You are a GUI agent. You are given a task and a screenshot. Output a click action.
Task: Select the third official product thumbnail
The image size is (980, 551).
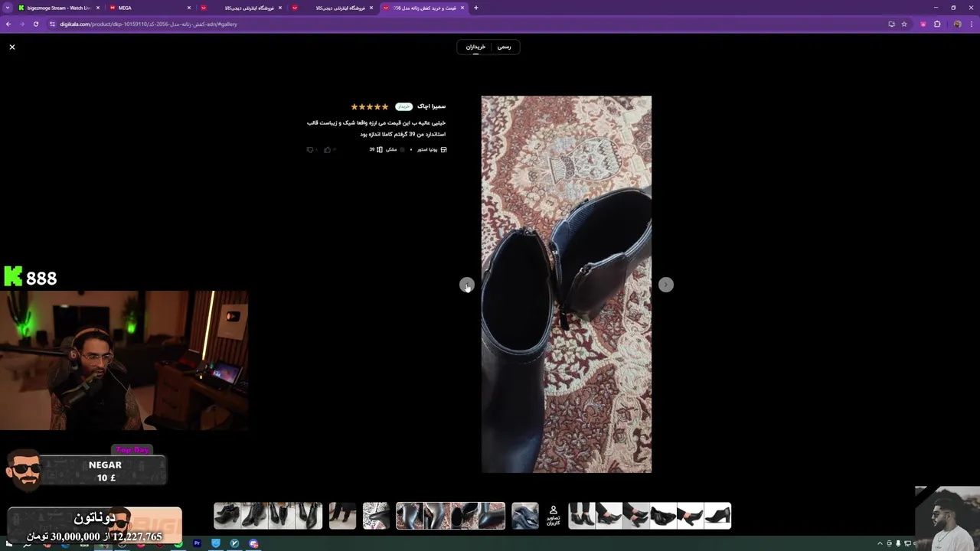(635, 516)
